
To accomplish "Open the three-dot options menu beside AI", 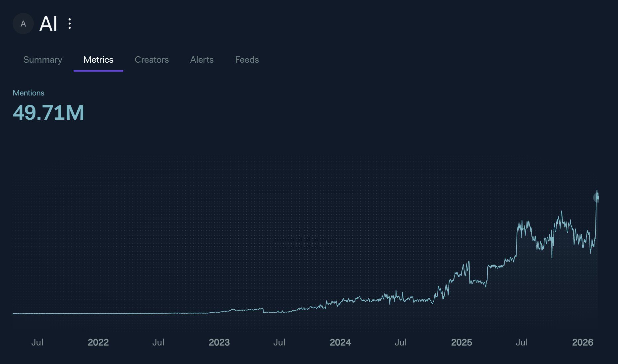I will pos(69,24).
